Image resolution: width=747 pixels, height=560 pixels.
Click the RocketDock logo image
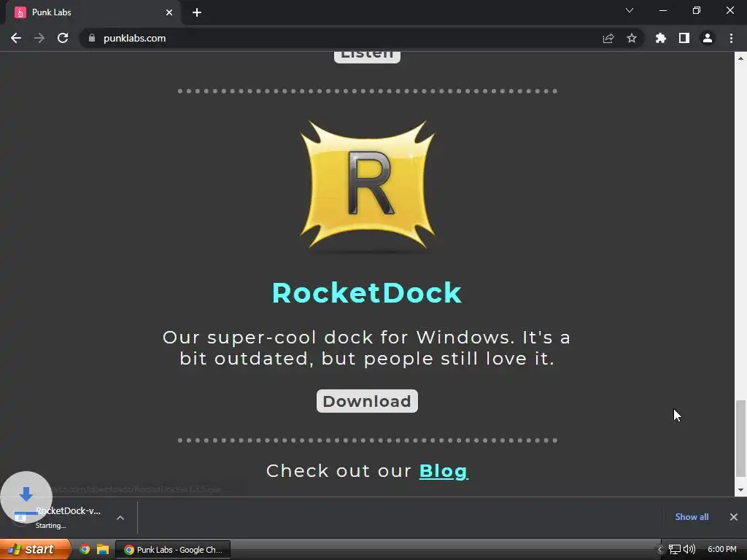click(x=368, y=186)
